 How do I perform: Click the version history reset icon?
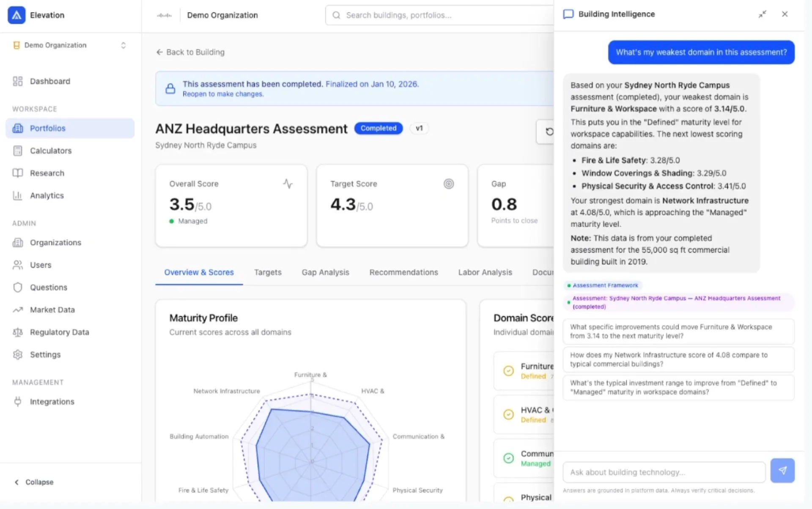549,131
